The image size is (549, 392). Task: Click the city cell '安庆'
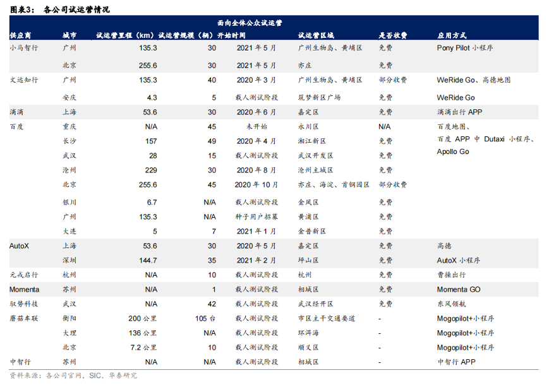pos(69,98)
